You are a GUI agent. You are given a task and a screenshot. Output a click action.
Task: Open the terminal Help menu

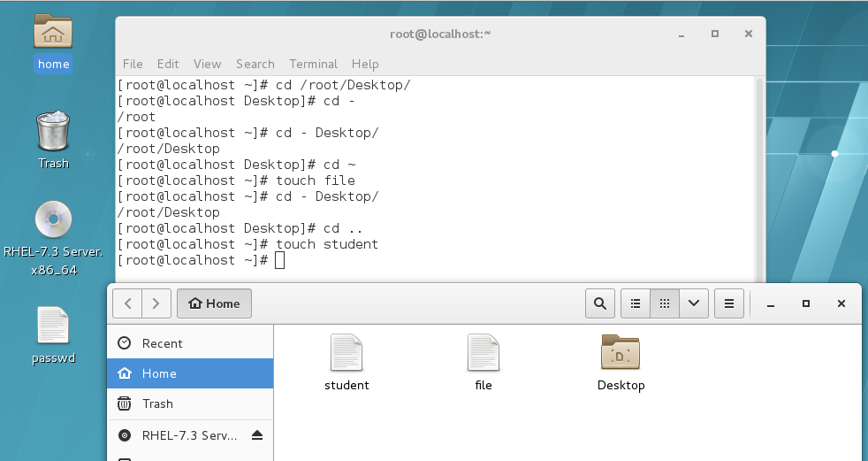pos(365,64)
